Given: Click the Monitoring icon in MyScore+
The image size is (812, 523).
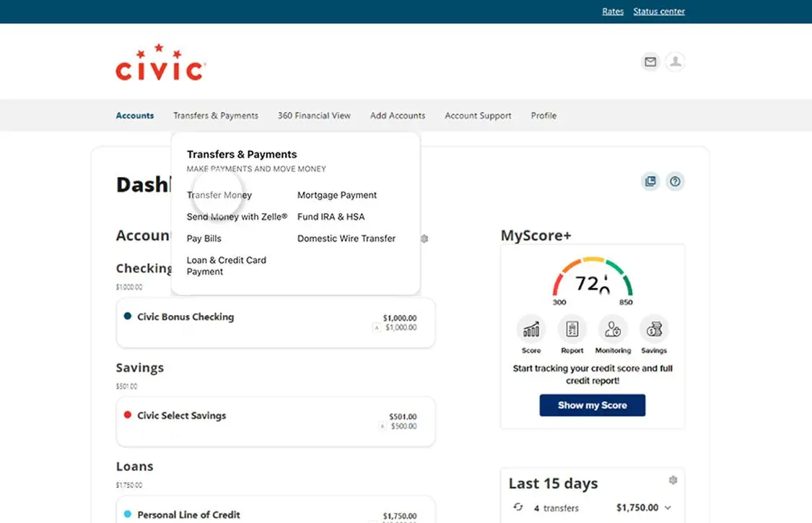Looking at the screenshot, I should 613,332.
